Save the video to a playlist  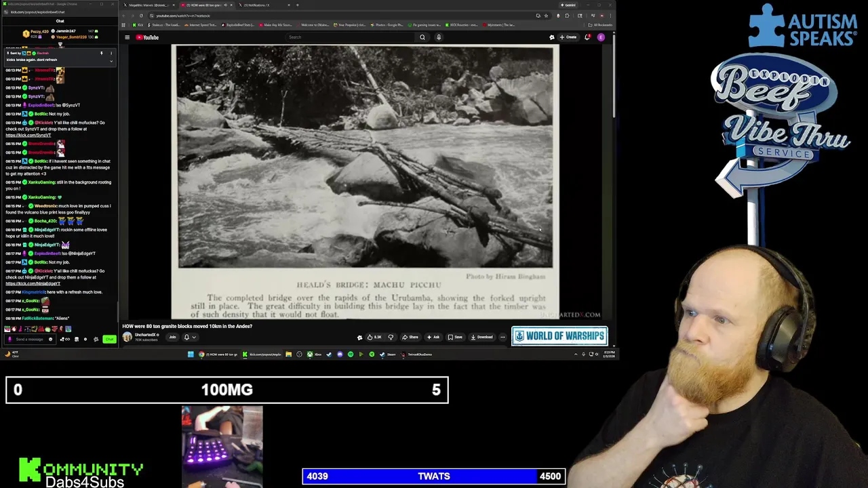pos(455,337)
